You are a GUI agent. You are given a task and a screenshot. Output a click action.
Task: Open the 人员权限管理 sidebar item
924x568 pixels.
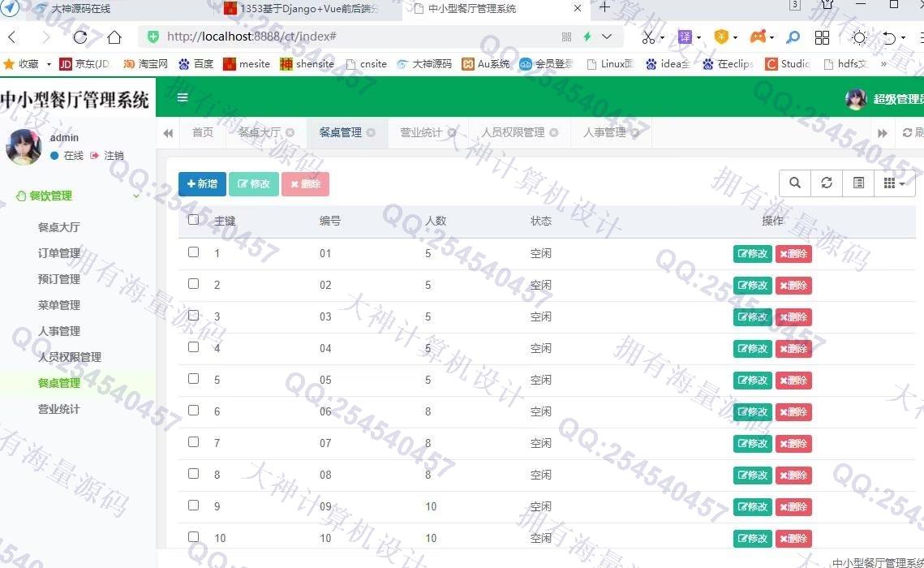pyautogui.click(x=70, y=357)
